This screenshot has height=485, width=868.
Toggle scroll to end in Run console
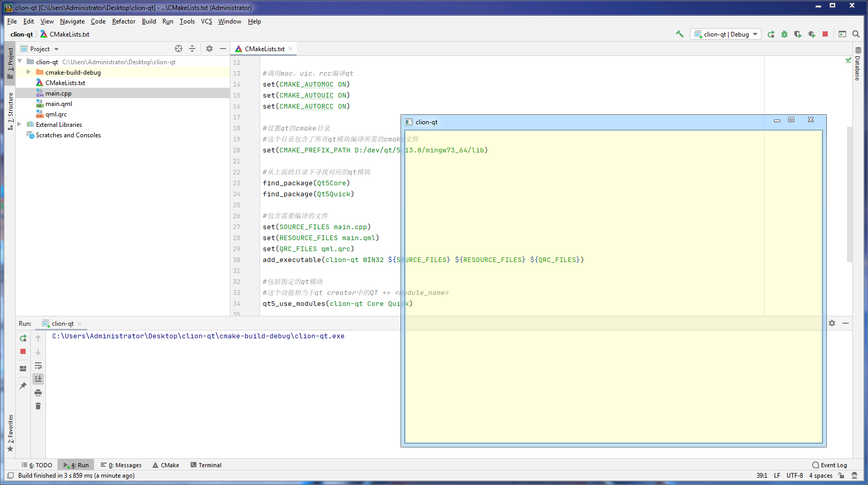coord(38,379)
